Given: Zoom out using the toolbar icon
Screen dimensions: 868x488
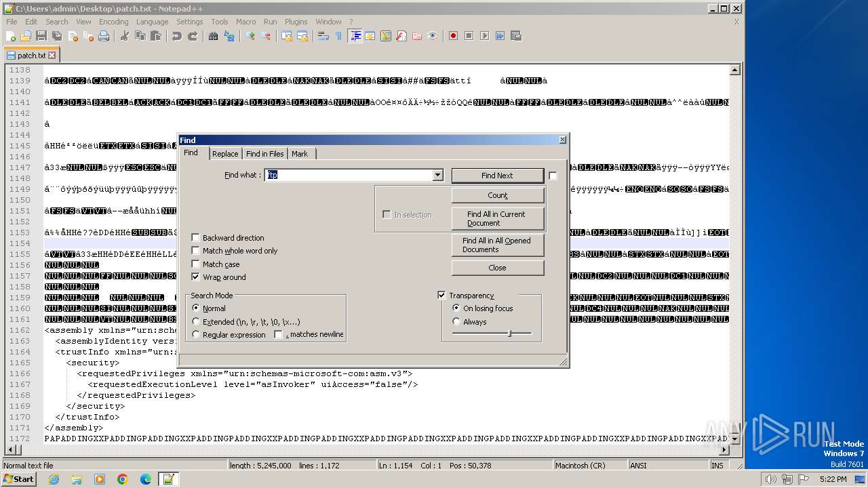Looking at the screenshot, I should (265, 36).
